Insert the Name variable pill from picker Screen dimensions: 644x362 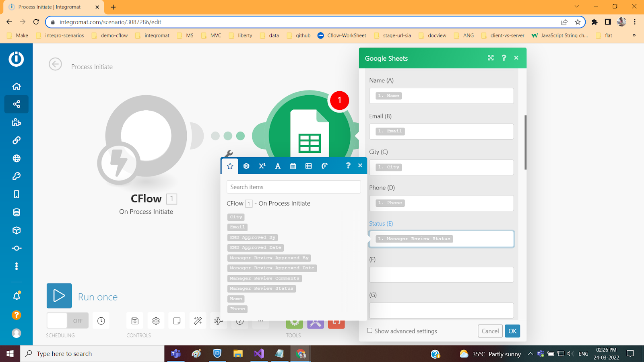[236, 299]
